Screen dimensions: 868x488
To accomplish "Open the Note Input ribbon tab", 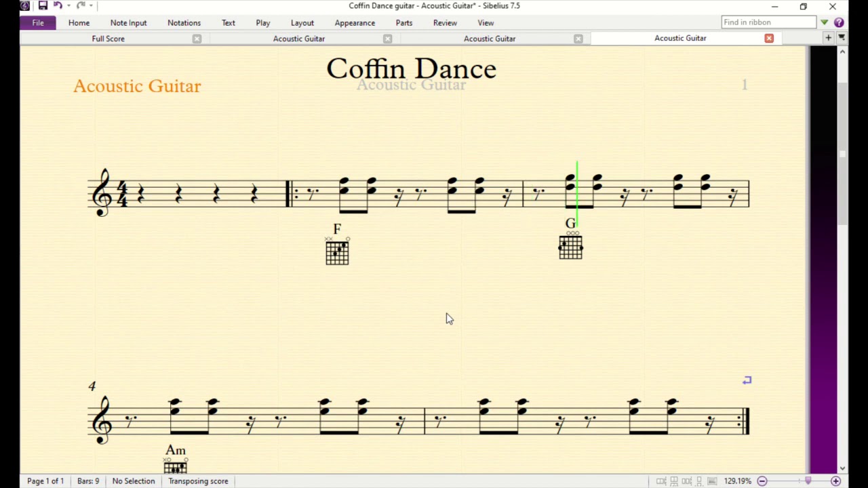I will coord(128,23).
